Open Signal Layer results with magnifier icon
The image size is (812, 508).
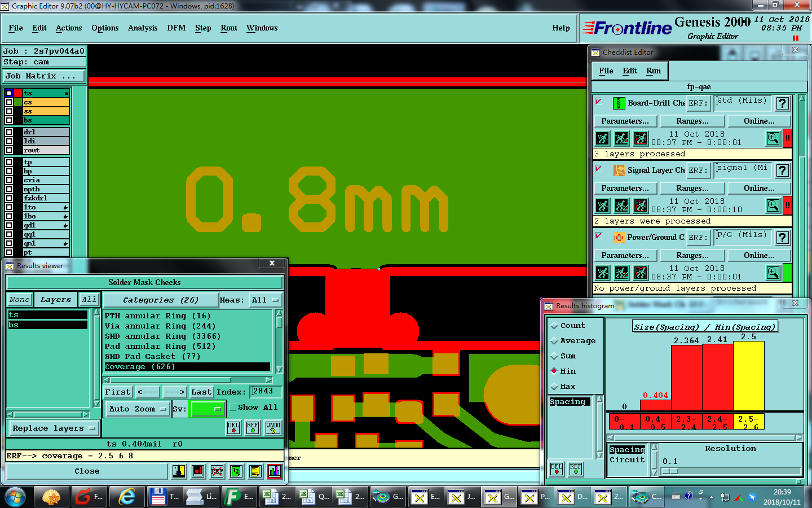click(x=773, y=205)
